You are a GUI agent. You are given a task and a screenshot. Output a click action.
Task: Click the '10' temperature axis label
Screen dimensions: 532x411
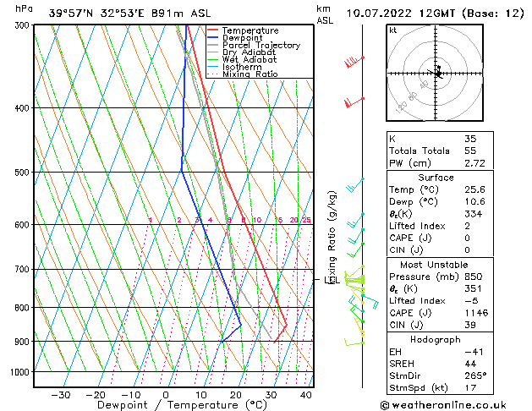point(200,395)
